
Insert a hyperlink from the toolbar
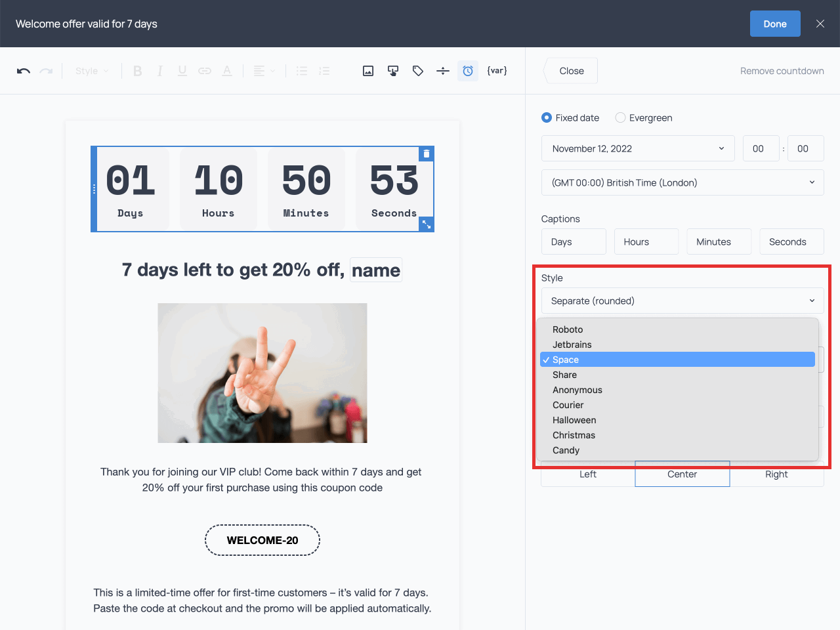[205, 71]
